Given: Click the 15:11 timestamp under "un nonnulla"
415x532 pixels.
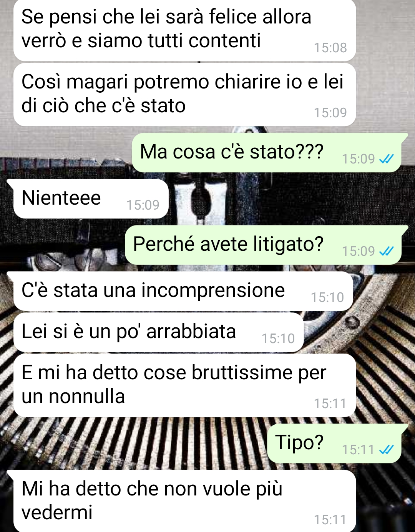Looking at the screenshot, I should click(330, 404).
